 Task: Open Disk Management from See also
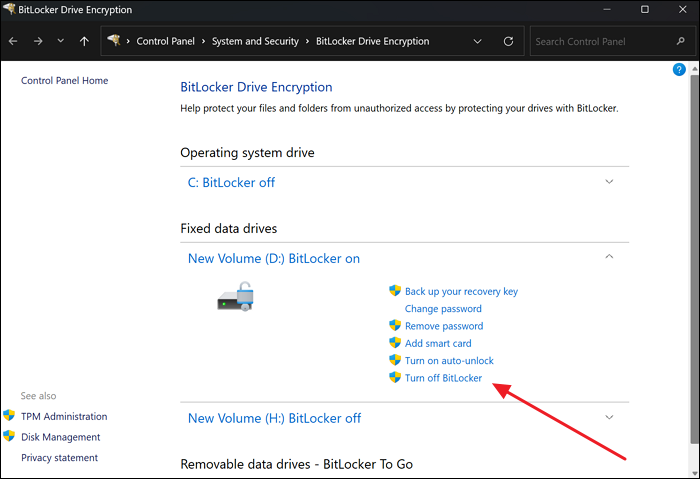tap(61, 437)
